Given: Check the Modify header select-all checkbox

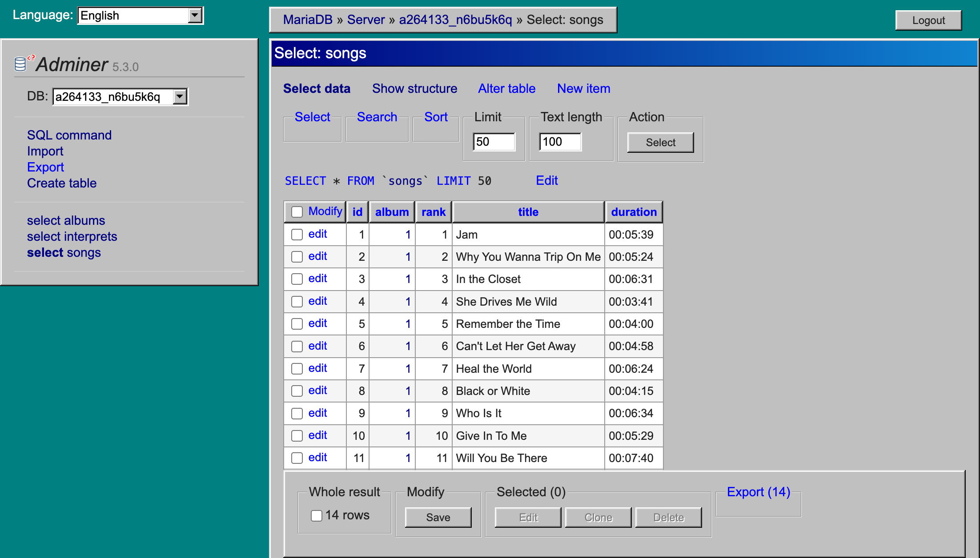Looking at the screenshot, I should click(x=297, y=212).
